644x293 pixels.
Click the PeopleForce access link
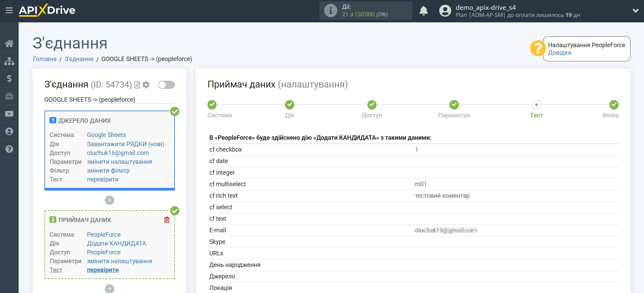[104, 252]
